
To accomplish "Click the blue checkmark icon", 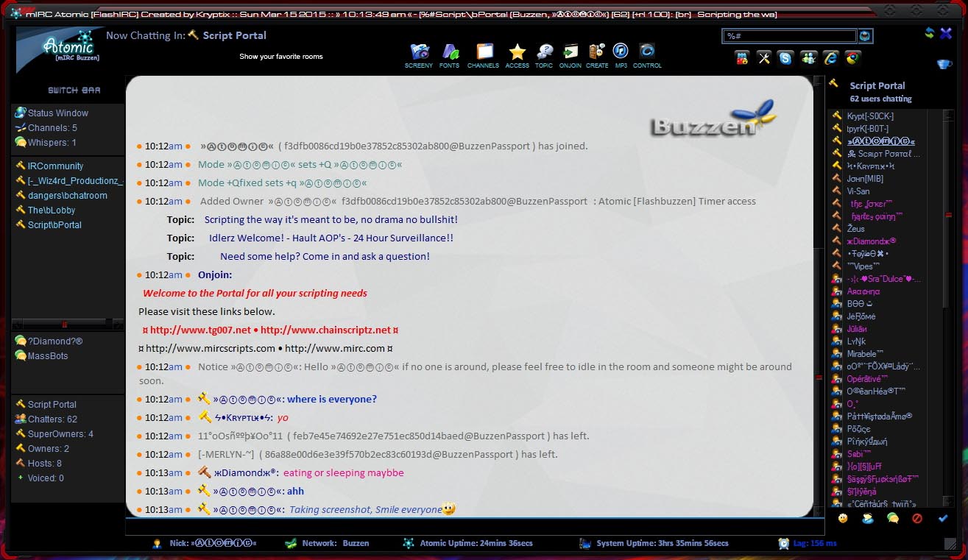I will pyautogui.click(x=943, y=518).
